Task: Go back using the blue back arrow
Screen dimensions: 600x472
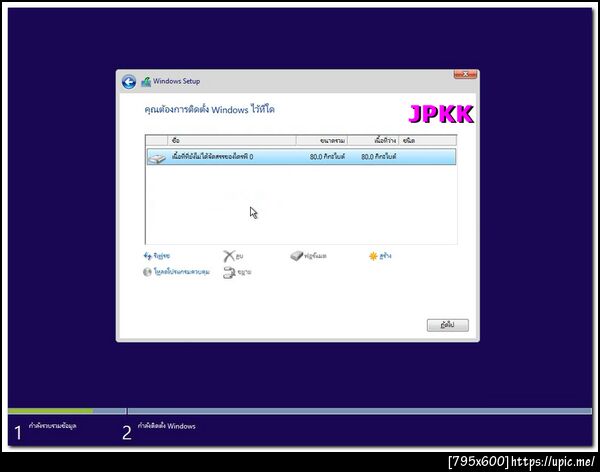Action: click(129, 82)
